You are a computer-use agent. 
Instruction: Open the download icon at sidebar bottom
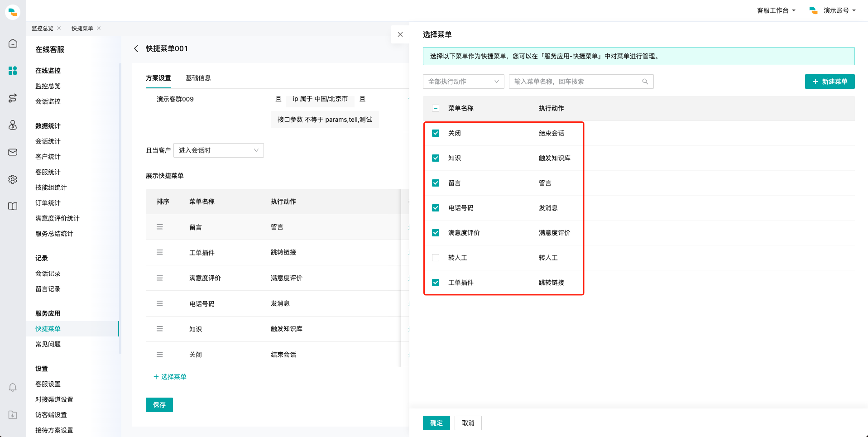[13, 415]
